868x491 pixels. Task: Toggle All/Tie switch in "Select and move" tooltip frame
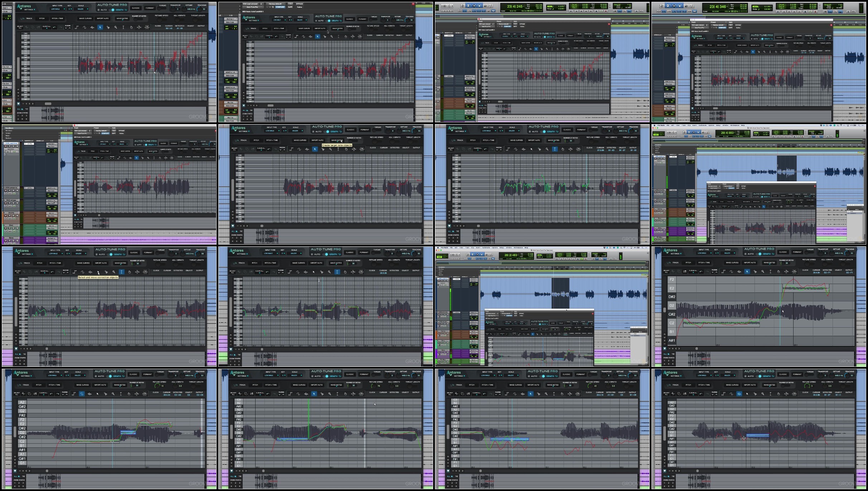[20, 354]
